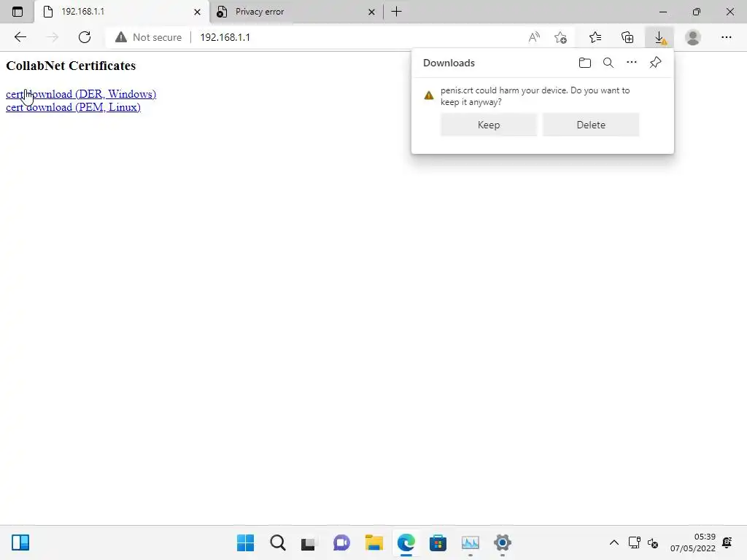The height and width of the screenshot is (560, 747).
Task: Close the 192.168.1.1 tab
Action: pyautogui.click(x=197, y=12)
